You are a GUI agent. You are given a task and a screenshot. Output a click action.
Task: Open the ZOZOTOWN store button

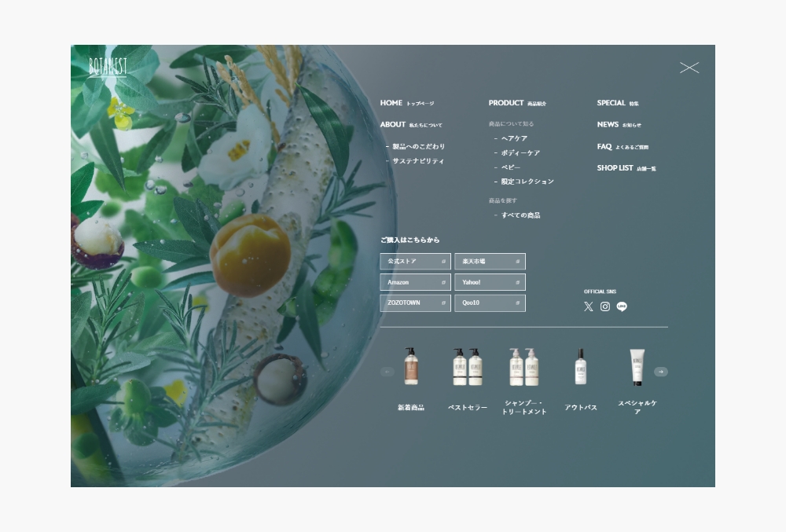(414, 303)
